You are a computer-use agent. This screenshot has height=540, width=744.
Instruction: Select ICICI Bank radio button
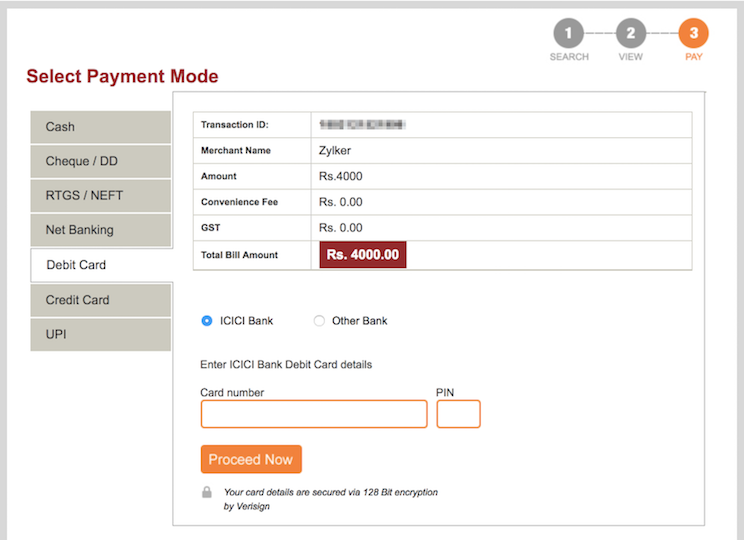tap(207, 321)
